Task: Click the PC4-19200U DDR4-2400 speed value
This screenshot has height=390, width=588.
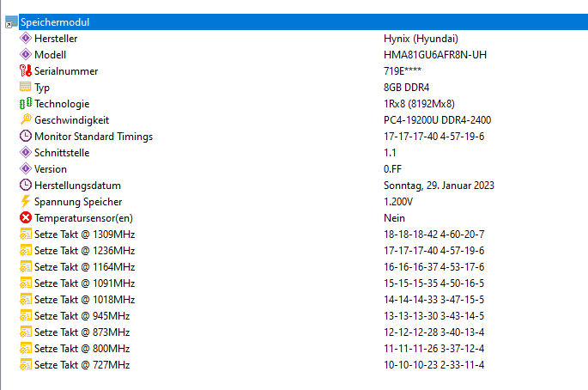Action: [437, 120]
